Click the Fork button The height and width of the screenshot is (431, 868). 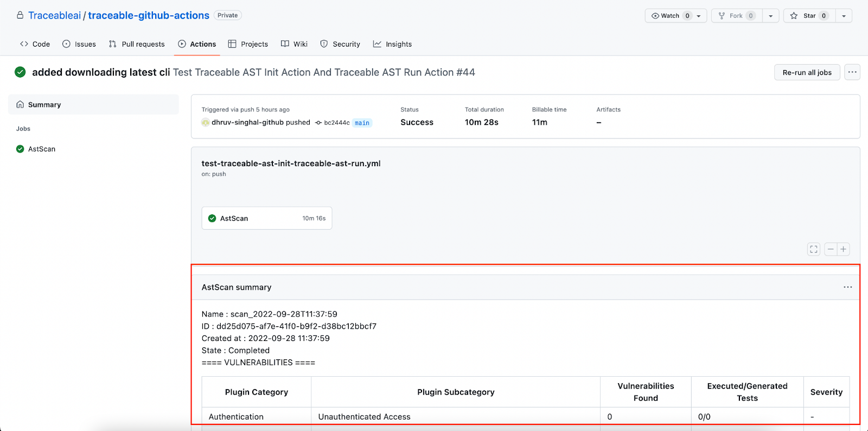coord(737,16)
